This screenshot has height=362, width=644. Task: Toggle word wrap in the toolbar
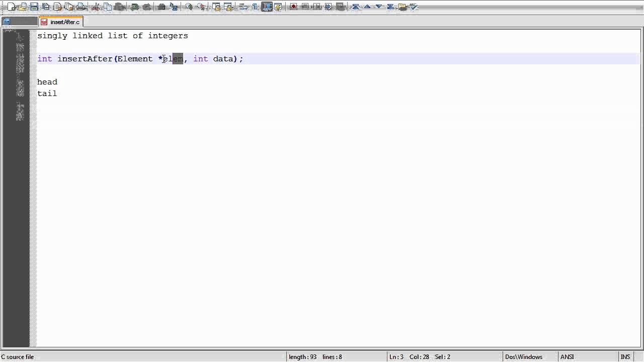coord(243,7)
